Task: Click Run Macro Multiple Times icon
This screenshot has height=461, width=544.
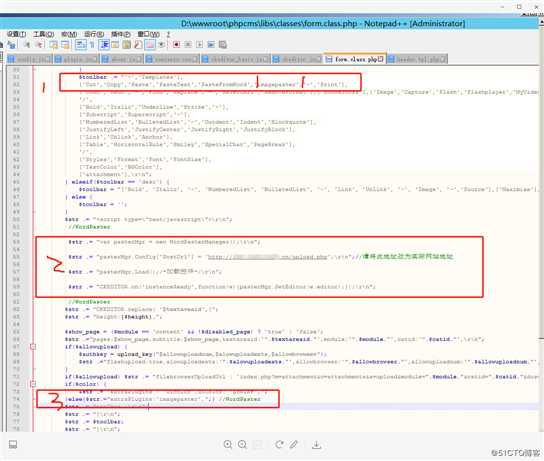Action: pos(211,44)
